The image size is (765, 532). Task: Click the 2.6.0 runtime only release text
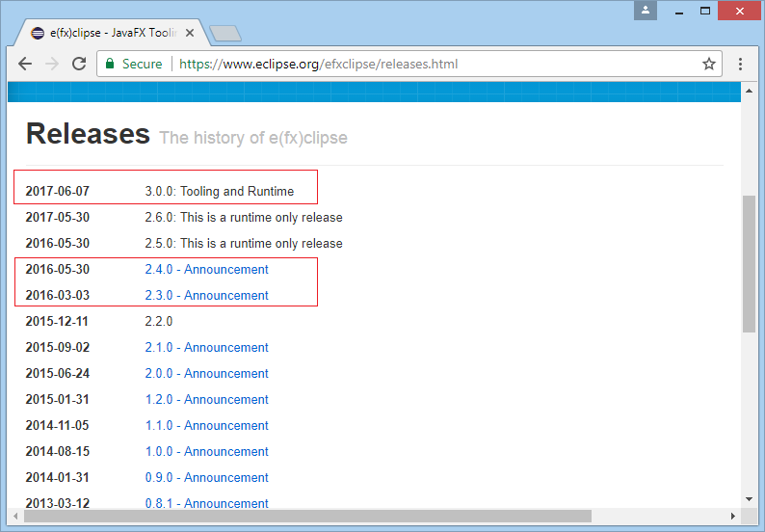pyautogui.click(x=244, y=217)
